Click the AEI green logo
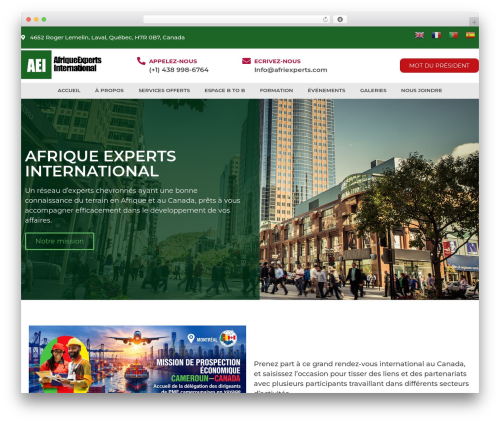The height and width of the screenshot is (423, 500). pos(36,65)
